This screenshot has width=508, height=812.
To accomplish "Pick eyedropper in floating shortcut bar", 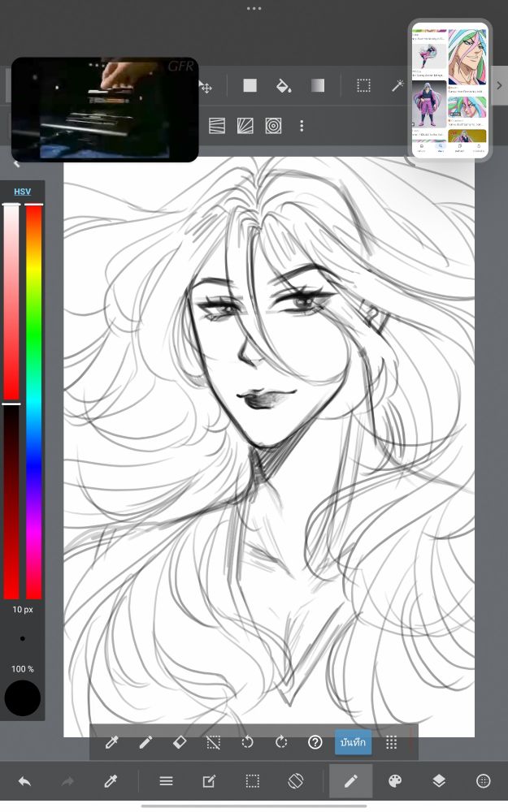I will tap(112, 742).
